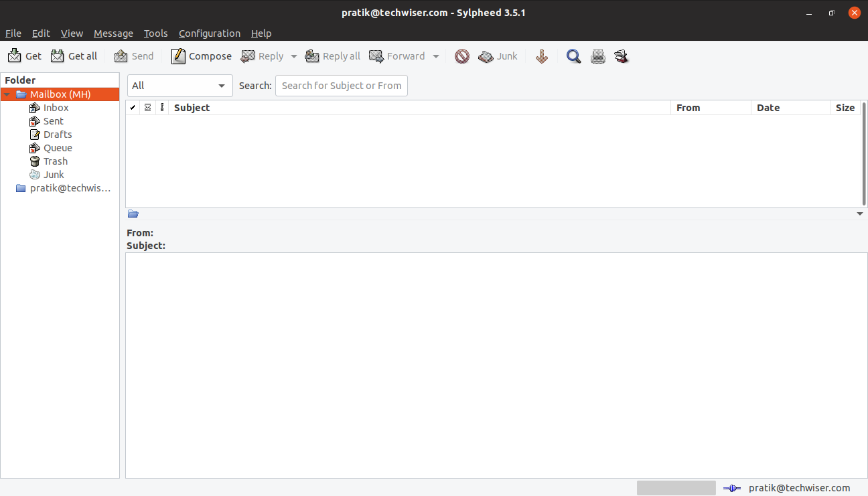
Task: Click the Forward toolbar button
Action: [397, 56]
